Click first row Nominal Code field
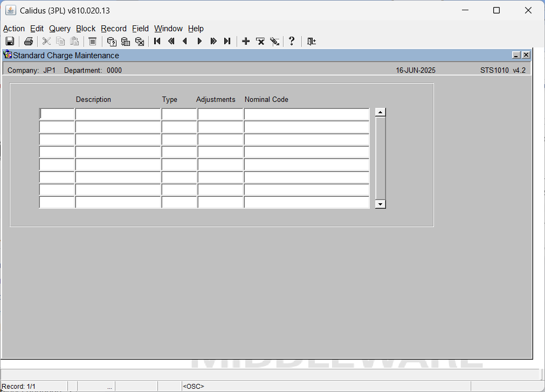 307,114
